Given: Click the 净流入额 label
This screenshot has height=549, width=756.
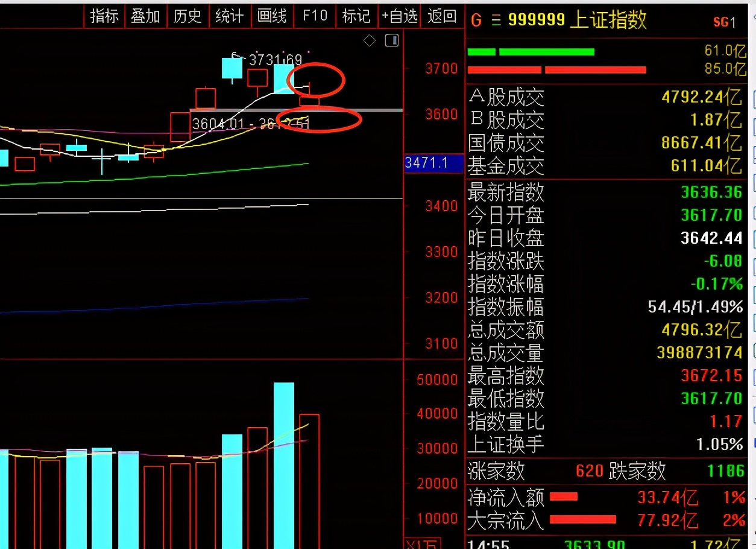Looking at the screenshot, I should [506, 498].
